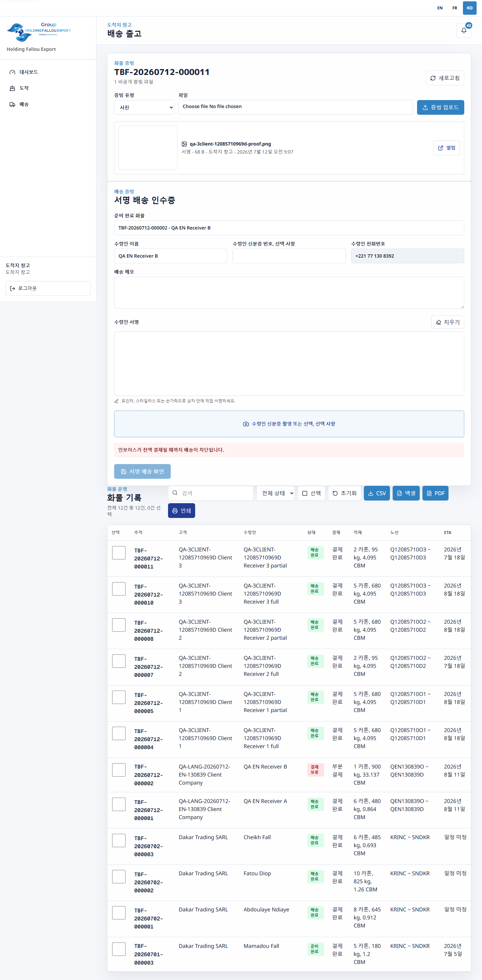
Task: Click the 검색 search field
Action: click(x=211, y=493)
